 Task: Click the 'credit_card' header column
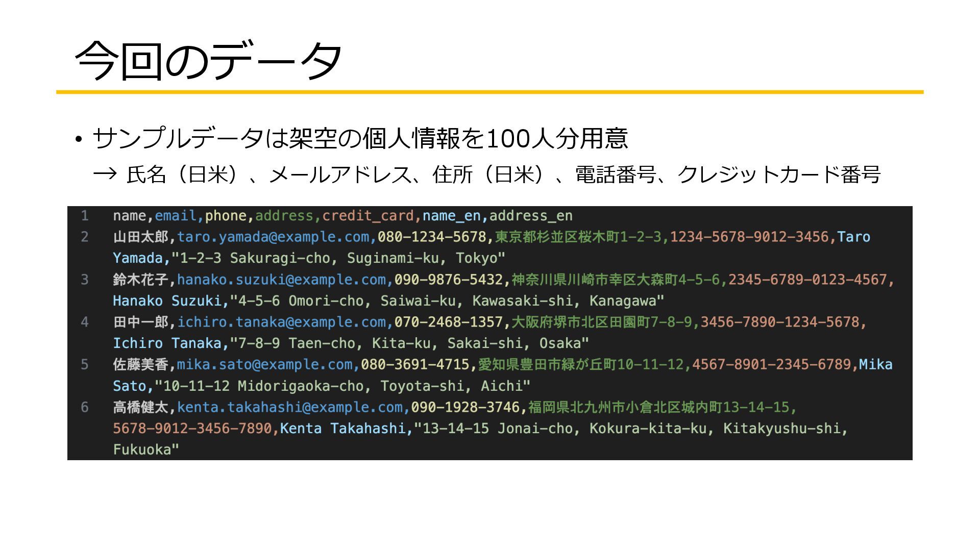367,216
